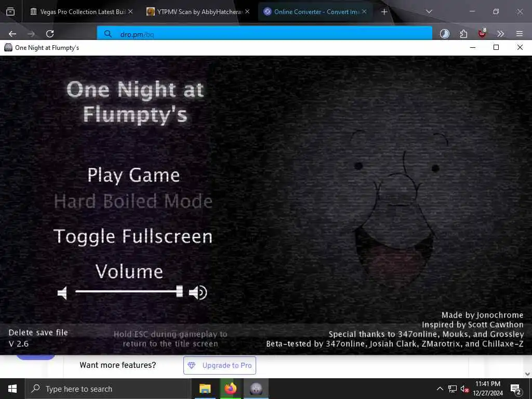The image size is (532, 399).
Task: Click the loud-volume speaker icon
Action: (198, 292)
